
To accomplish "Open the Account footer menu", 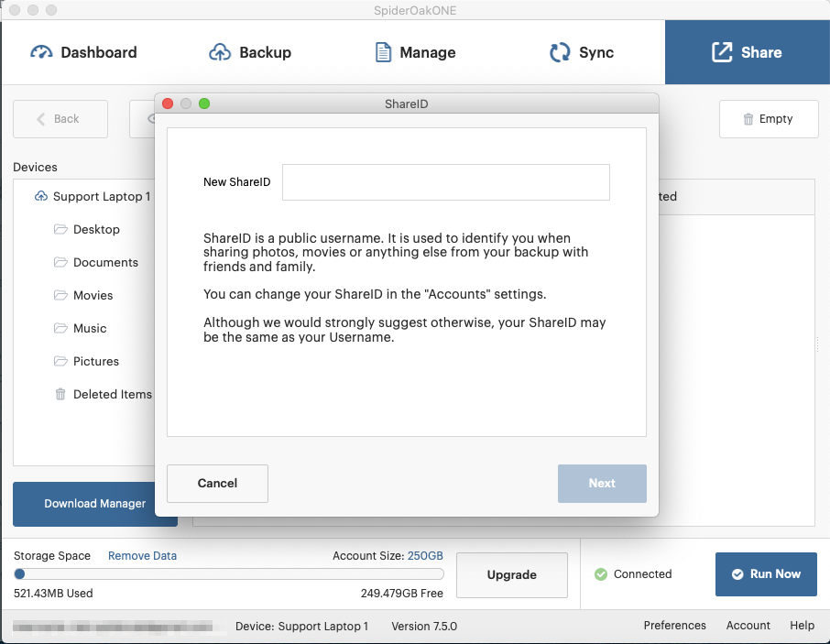I will pyautogui.click(x=748, y=626).
